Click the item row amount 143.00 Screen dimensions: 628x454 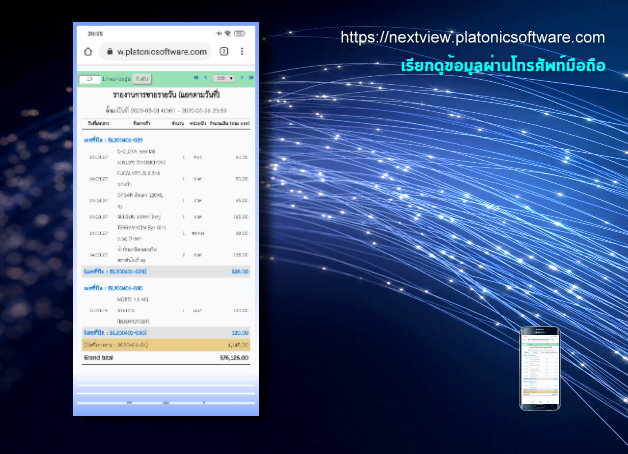tap(241, 217)
